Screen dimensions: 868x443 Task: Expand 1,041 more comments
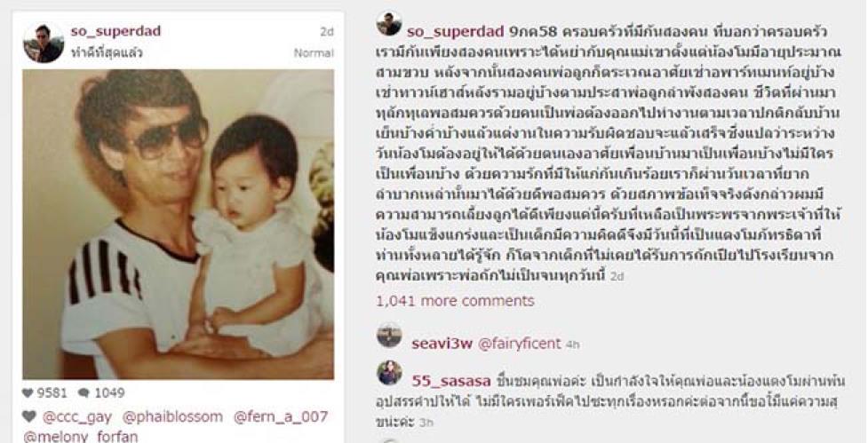point(455,301)
